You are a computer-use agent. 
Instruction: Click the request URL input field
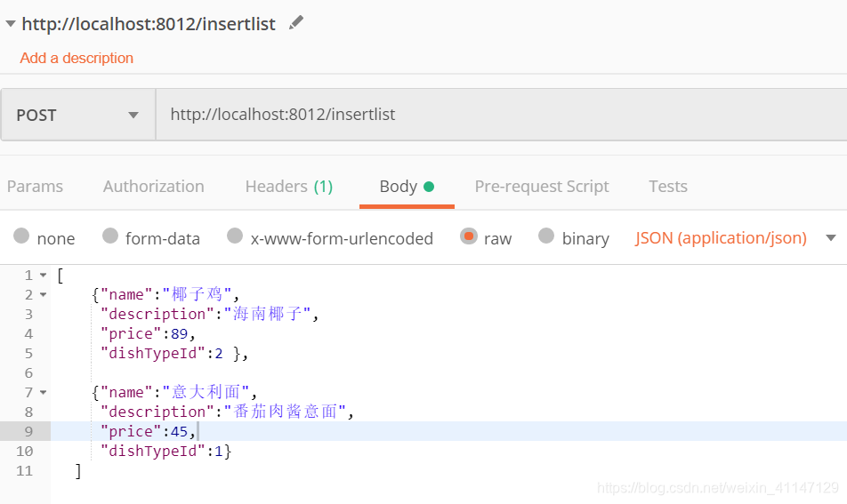point(501,115)
